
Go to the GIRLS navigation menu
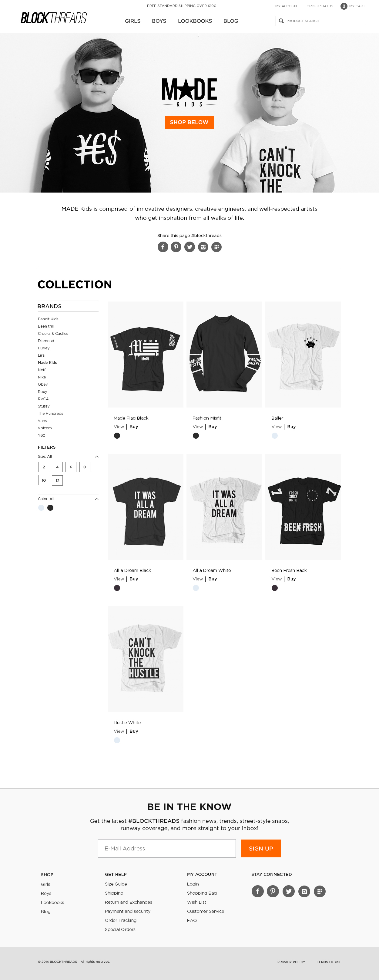point(132,21)
